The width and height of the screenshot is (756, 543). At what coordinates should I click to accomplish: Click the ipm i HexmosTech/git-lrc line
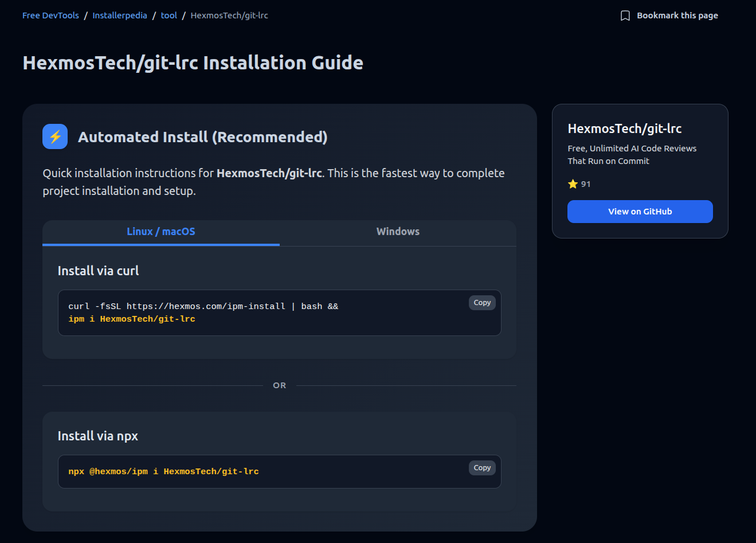pyautogui.click(x=132, y=319)
